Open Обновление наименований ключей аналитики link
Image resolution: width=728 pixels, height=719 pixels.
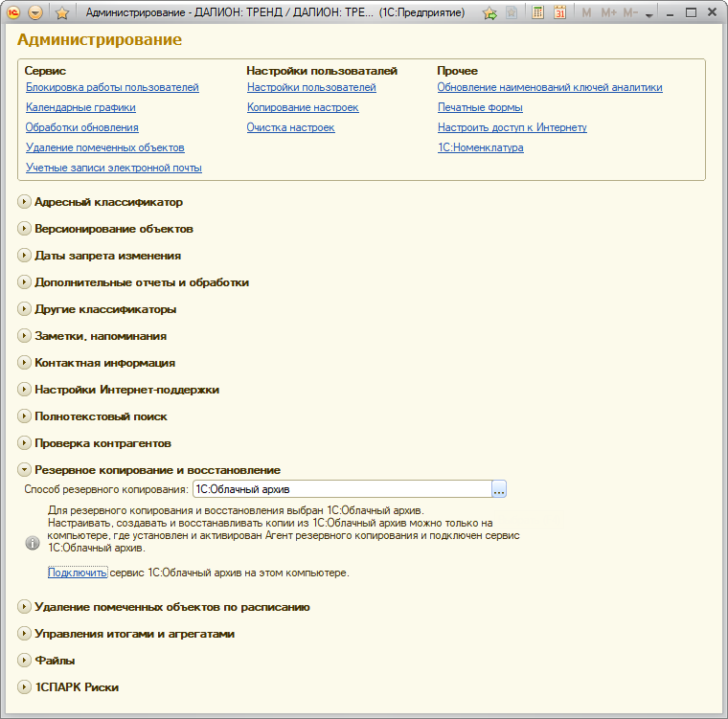coord(550,87)
